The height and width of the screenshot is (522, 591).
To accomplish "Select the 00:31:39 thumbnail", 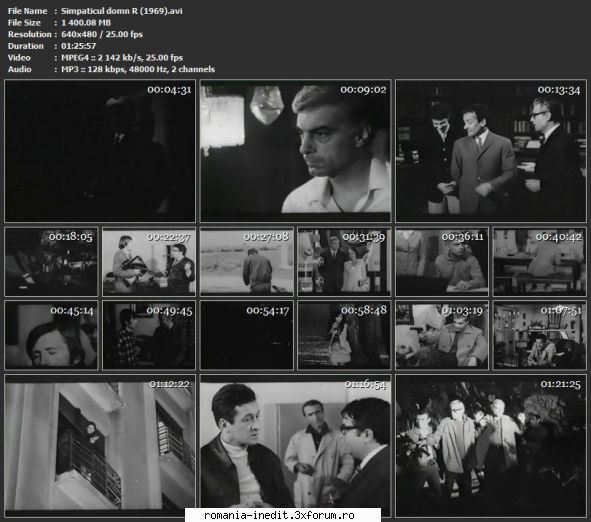I will (344, 261).
